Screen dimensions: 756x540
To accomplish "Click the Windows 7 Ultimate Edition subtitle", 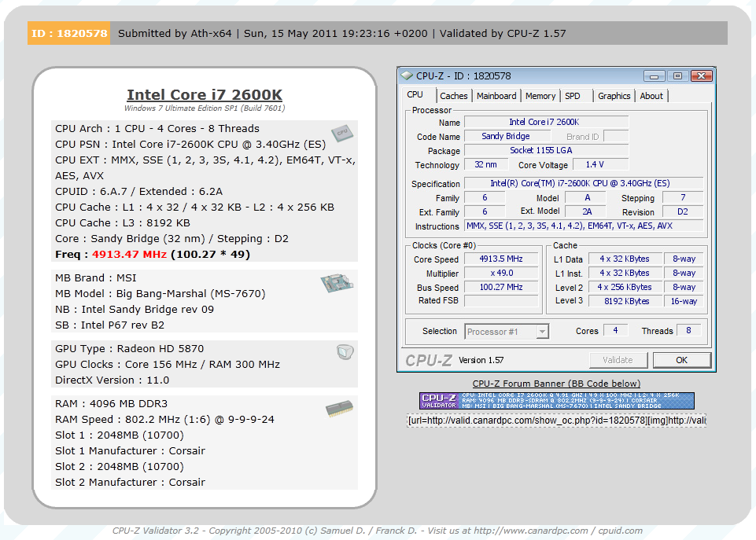I will click(x=205, y=108).
